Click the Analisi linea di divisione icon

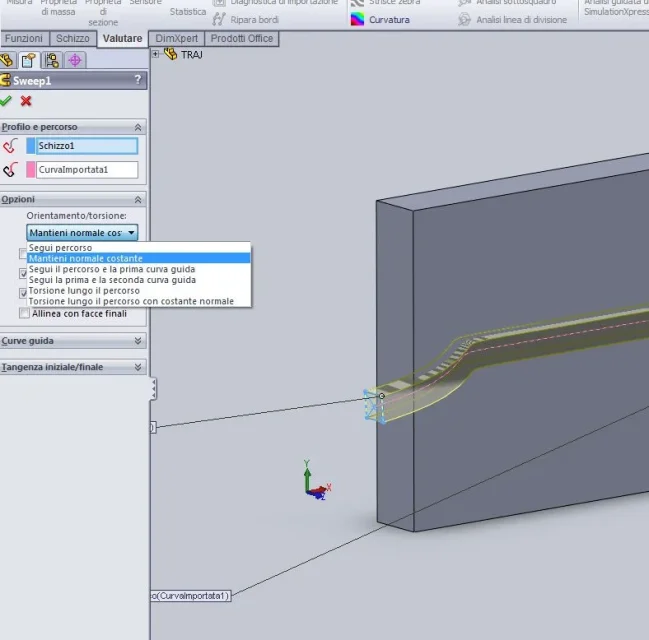464,19
